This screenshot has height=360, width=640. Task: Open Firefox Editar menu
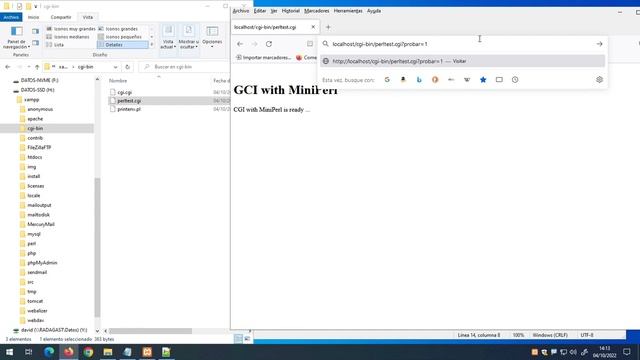(260, 11)
